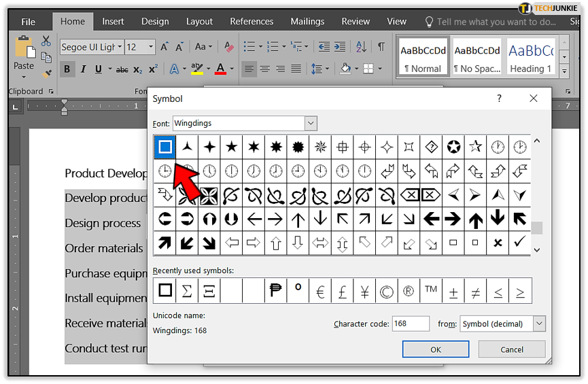Switch to the Design tab
Viewport: 588px width, 384px height.
point(155,22)
